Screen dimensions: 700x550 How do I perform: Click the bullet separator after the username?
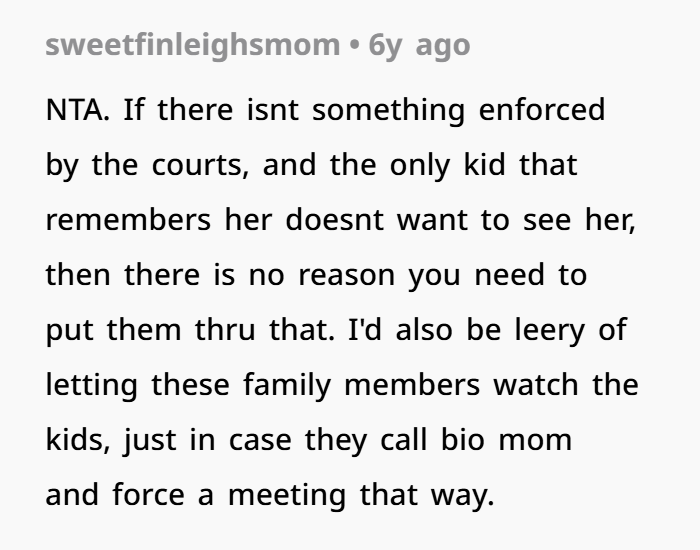(x=354, y=45)
